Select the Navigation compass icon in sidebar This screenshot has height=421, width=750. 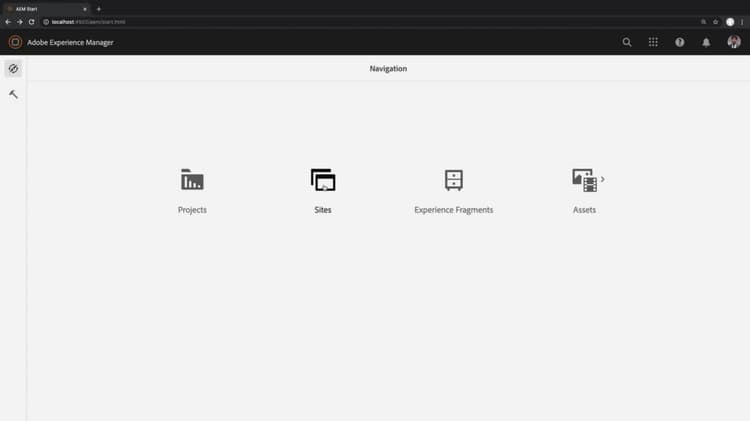point(13,69)
